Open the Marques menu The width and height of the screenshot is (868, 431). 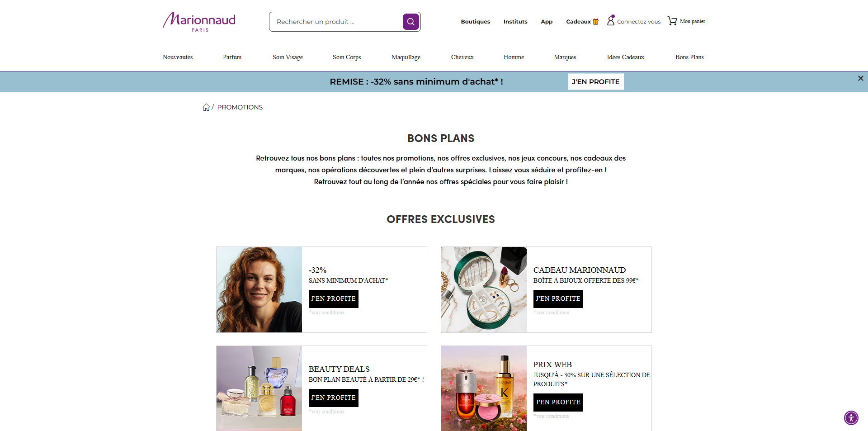565,57
